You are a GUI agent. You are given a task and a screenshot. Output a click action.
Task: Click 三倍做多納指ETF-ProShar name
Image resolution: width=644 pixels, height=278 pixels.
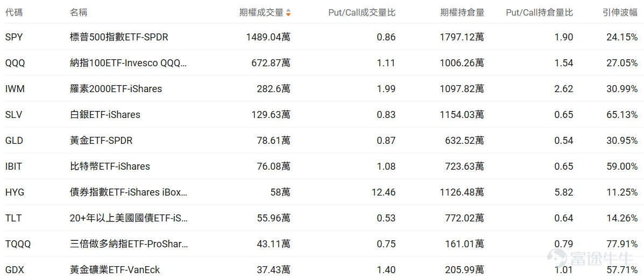pos(129,244)
